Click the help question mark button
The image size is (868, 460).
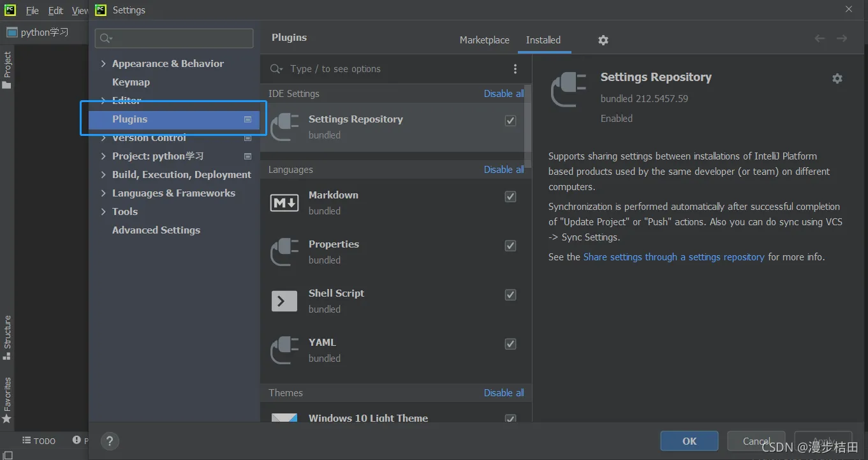coord(110,441)
